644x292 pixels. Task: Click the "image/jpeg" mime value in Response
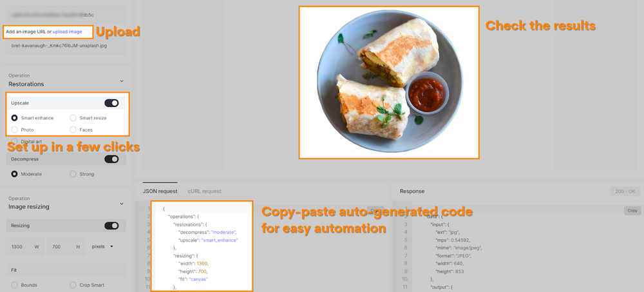[x=468, y=248]
